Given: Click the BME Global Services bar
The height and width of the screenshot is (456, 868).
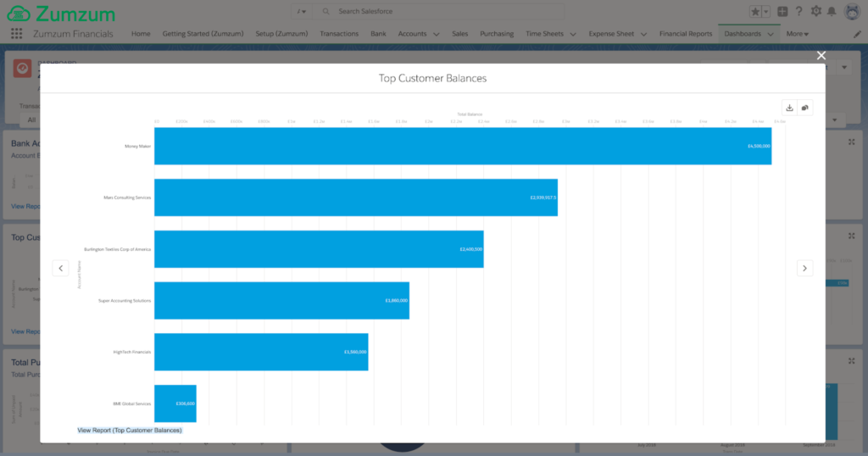Looking at the screenshot, I should (x=175, y=403).
